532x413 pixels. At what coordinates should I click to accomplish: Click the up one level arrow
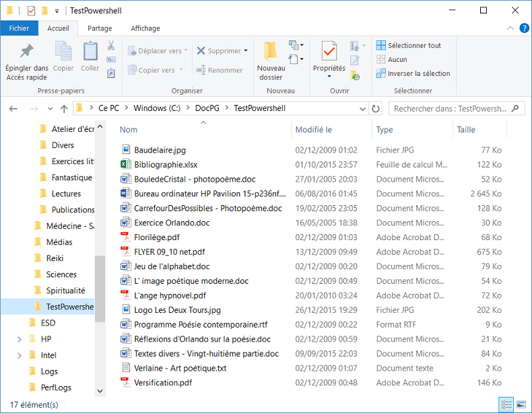(x=64, y=109)
